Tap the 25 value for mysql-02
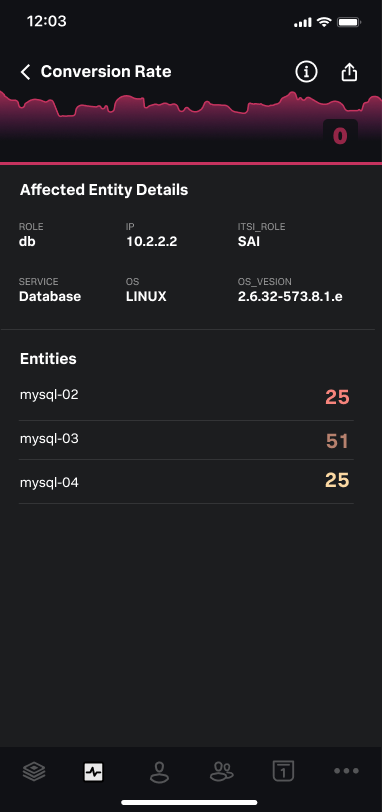The image size is (382, 812). point(337,398)
